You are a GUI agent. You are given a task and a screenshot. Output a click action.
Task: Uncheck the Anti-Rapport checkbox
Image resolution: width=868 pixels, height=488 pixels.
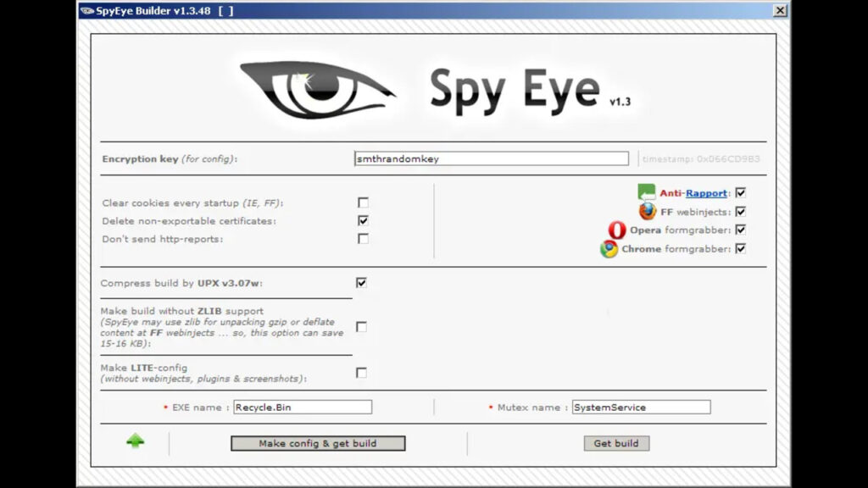click(x=740, y=192)
